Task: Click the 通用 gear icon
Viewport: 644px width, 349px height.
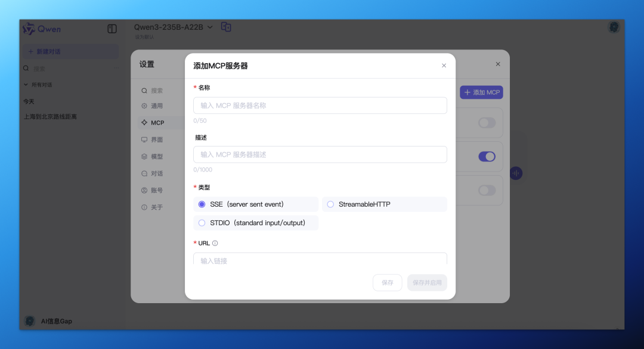Action: pos(144,106)
